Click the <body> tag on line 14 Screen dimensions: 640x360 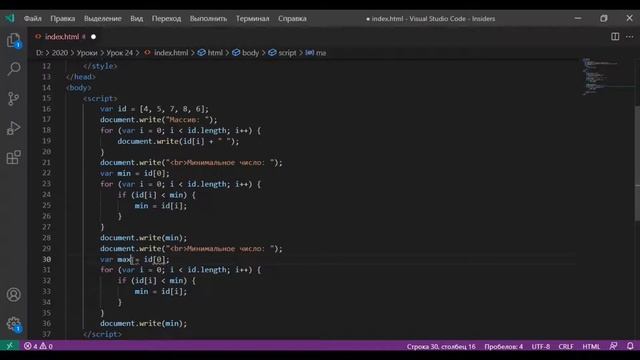click(78, 87)
